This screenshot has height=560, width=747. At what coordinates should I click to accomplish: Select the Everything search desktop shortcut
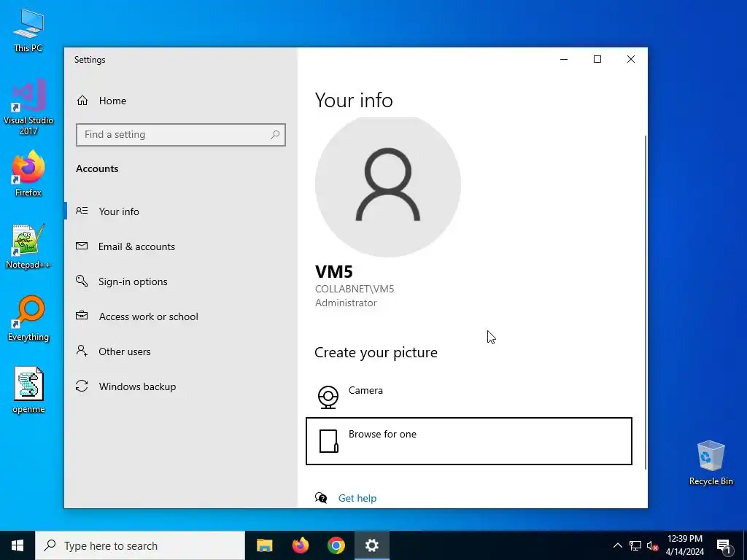28,319
